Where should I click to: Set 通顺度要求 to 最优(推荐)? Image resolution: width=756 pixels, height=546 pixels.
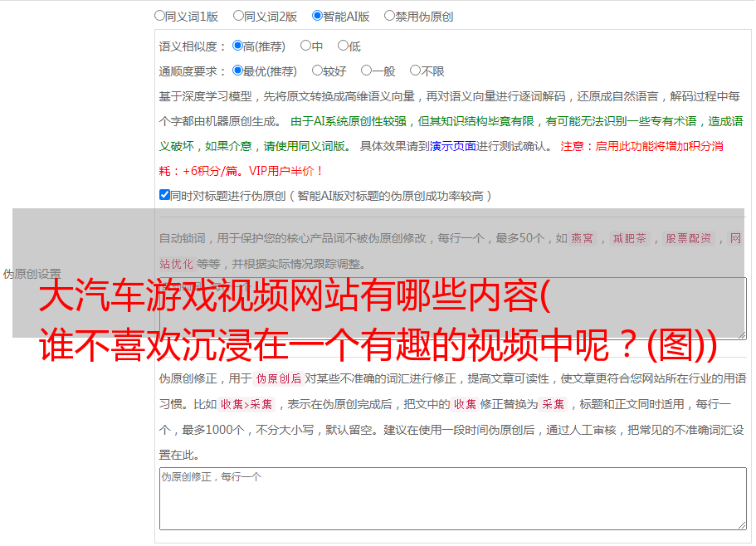point(237,71)
